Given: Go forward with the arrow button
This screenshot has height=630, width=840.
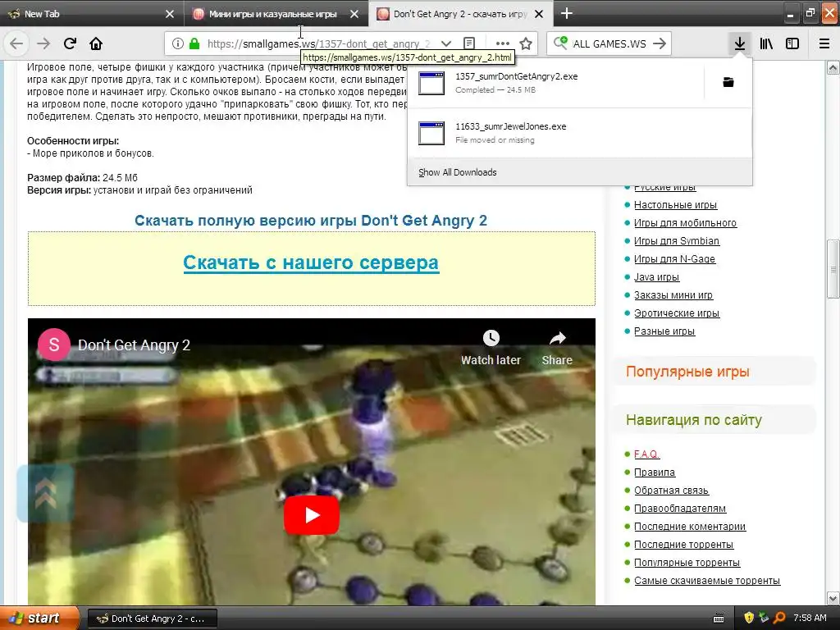Looking at the screenshot, I should click(43, 43).
